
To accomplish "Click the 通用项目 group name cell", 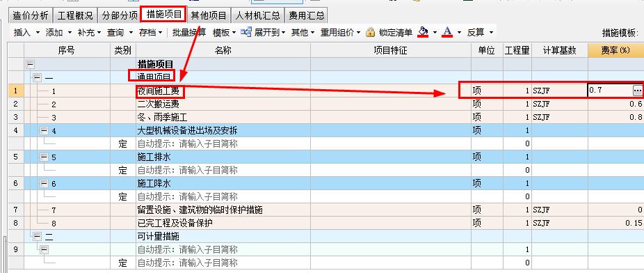I will tap(223, 77).
